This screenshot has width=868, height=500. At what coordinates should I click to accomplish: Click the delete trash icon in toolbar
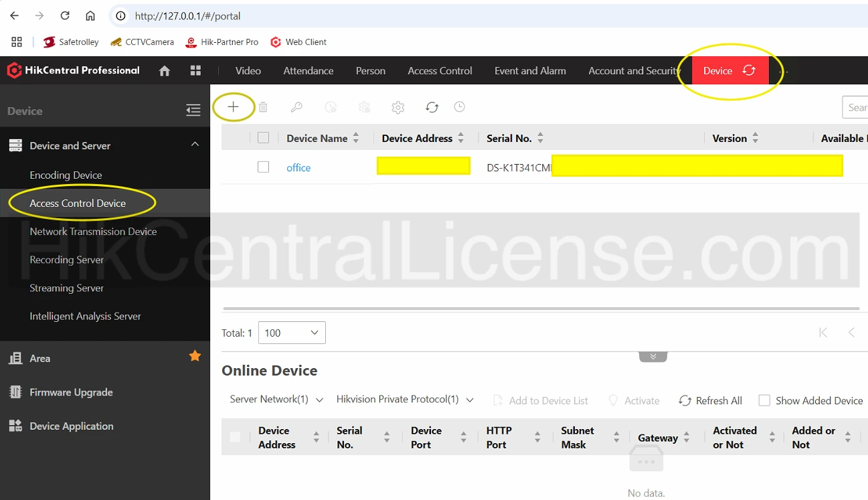tap(263, 107)
